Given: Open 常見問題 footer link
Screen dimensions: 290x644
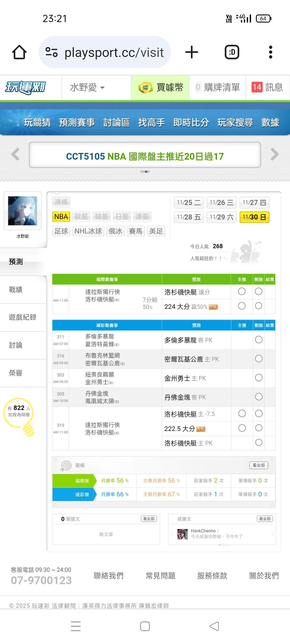Looking at the screenshot, I should [160, 576].
